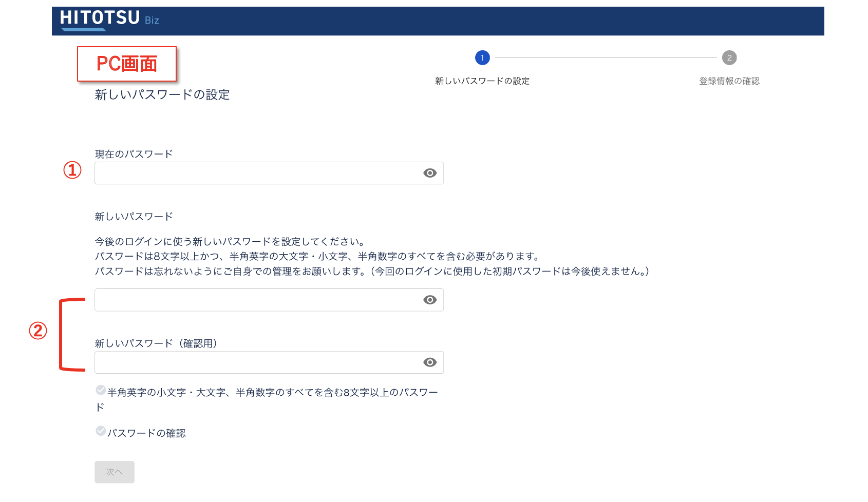Click the HITOTSU Biz logo
Screen dimensions: 868x502
click(109, 19)
